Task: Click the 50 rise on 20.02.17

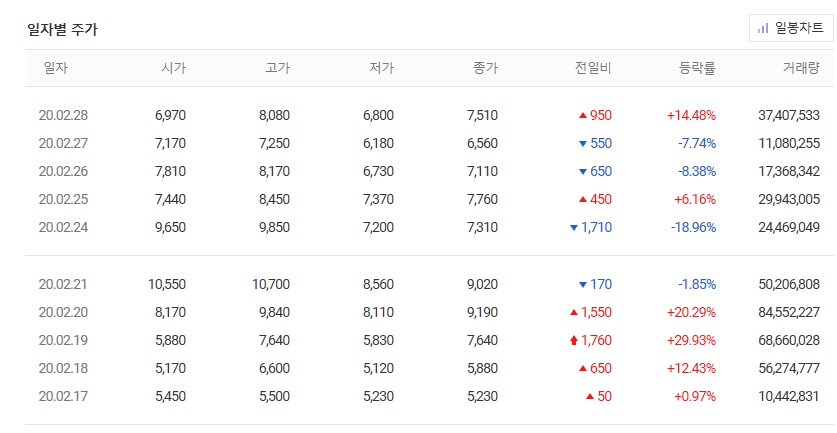Action: click(x=599, y=396)
